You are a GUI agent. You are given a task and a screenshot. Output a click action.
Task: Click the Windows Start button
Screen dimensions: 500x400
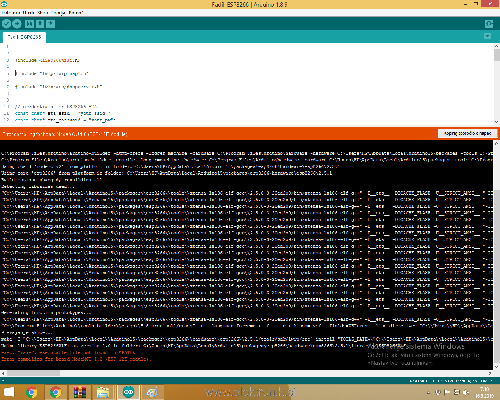click(x=9, y=392)
